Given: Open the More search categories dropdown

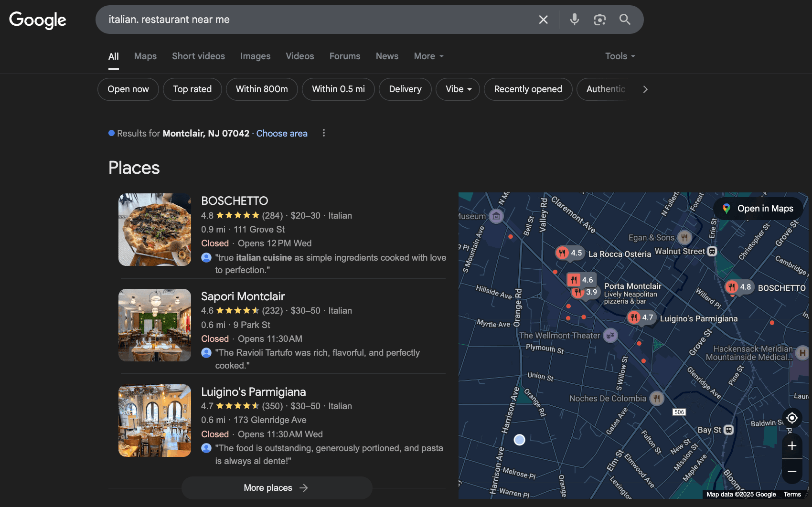Looking at the screenshot, I should (x=428, y=56).
